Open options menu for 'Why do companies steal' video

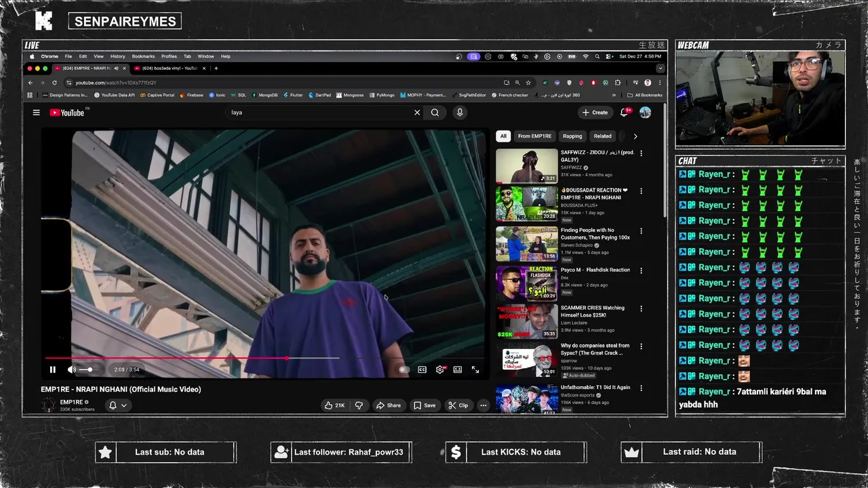[642, 346]
